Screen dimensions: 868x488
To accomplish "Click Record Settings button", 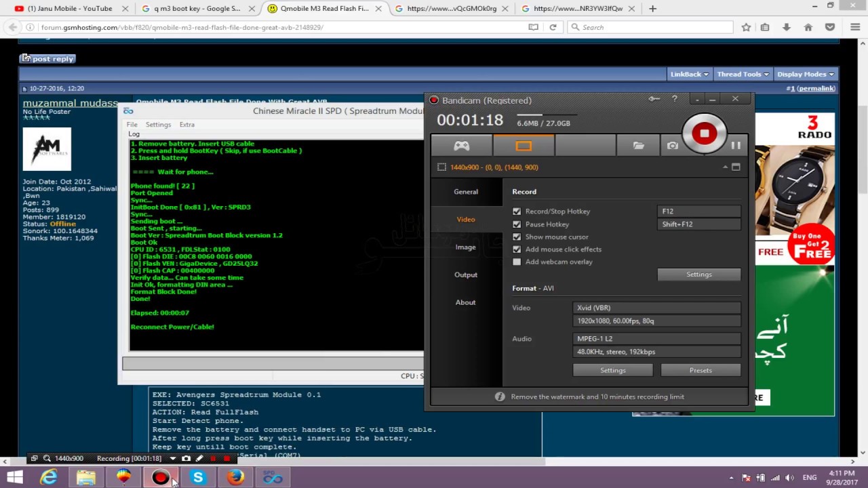I will (699, 274).
